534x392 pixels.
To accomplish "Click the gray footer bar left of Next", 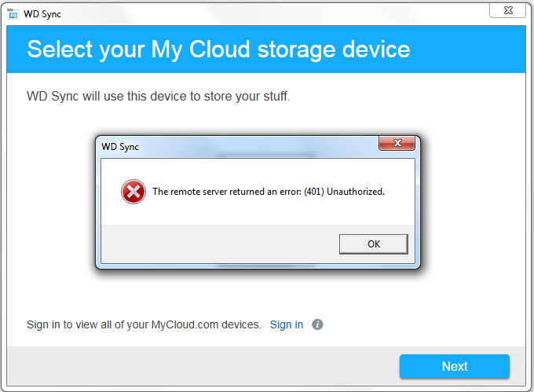I will click(x=203, y=366).
